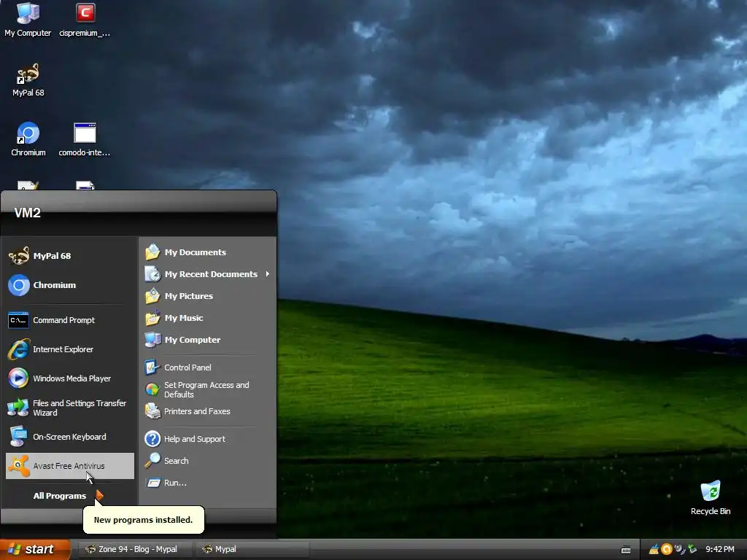Open the Run... dialog
Image resolution: width=747 pixels, height=560 pixels.
(208, 483)
